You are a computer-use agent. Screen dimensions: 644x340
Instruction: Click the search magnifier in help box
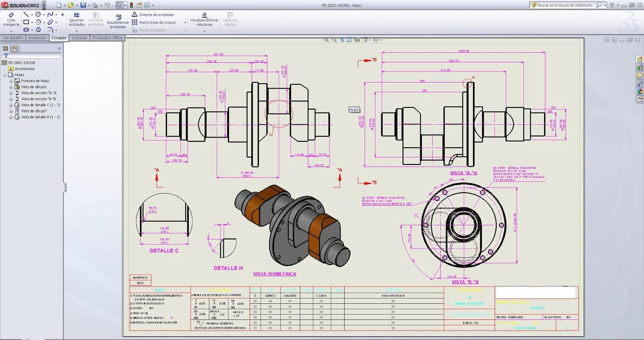click(599, 5)
